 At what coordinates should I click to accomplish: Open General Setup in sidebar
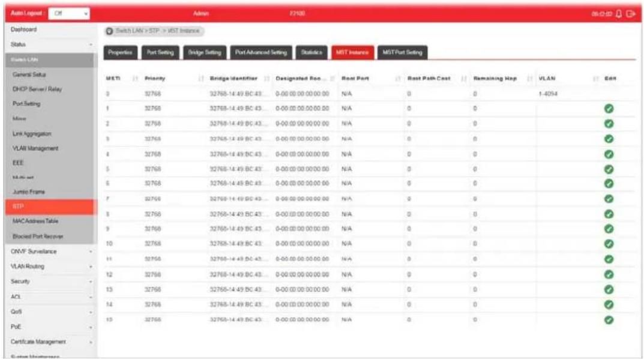click(29, 75)
